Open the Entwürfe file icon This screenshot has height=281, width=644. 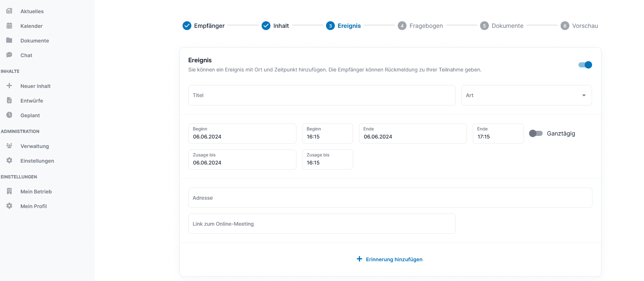(x=10, y=100)
